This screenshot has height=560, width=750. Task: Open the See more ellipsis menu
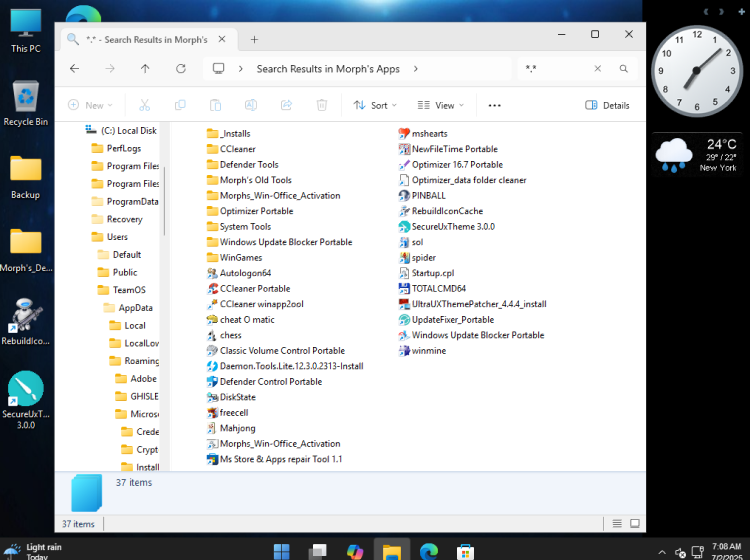click(x=494, y=105)
